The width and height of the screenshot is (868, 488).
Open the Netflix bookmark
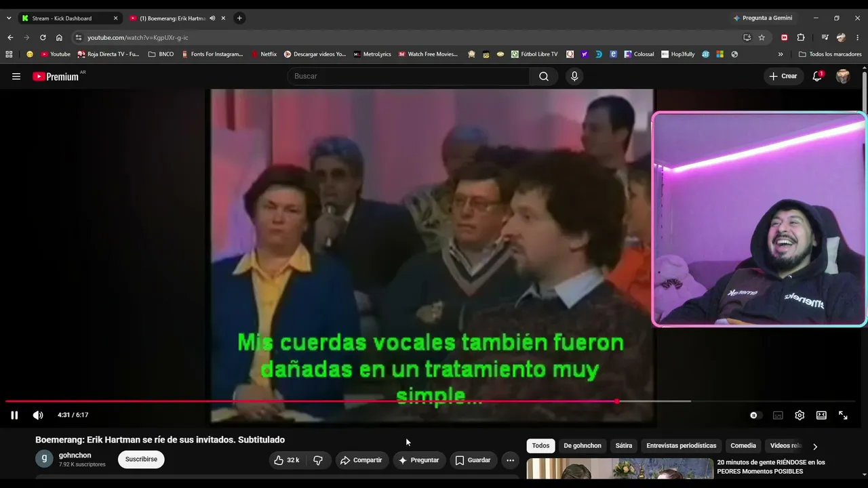pos(264,54)
